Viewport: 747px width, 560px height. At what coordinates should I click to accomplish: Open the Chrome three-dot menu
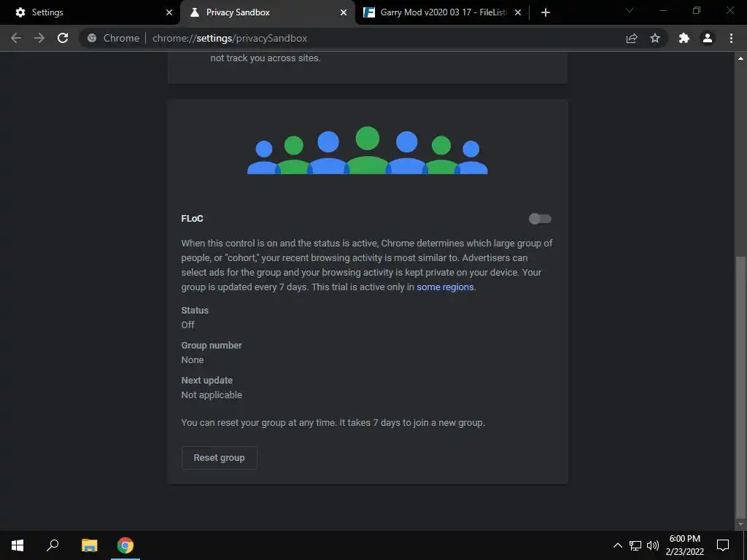731,38
